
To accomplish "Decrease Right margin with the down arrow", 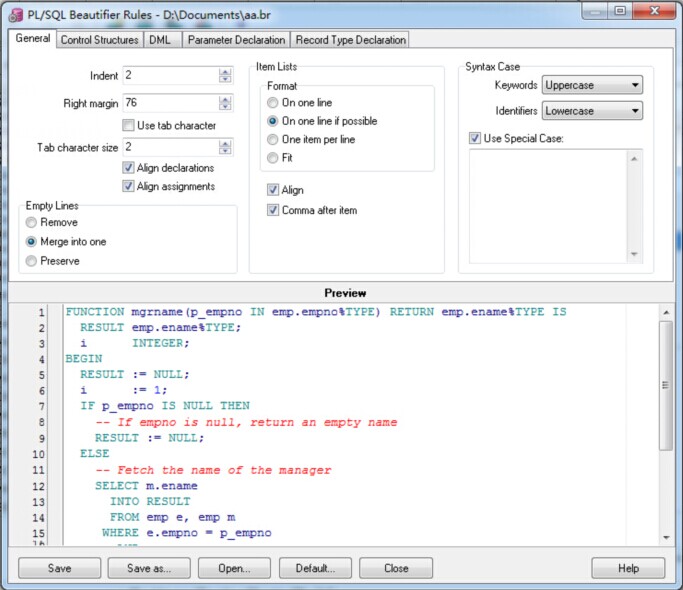I will (x=225, y=107).
